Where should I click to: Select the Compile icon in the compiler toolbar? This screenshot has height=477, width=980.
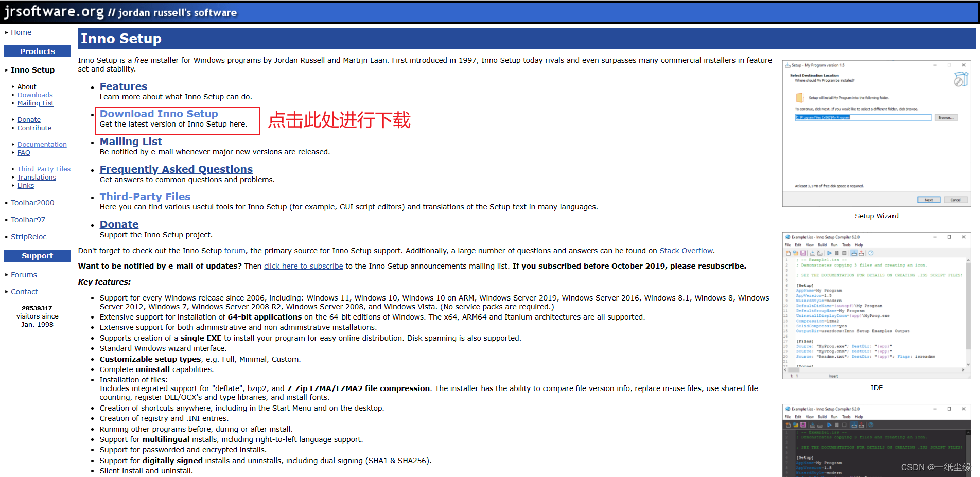812,253
